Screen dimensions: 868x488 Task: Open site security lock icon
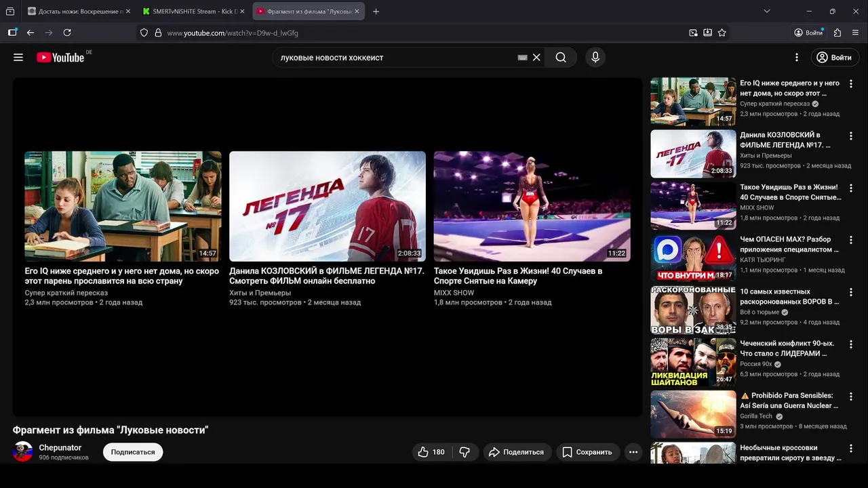coord(158,33)
